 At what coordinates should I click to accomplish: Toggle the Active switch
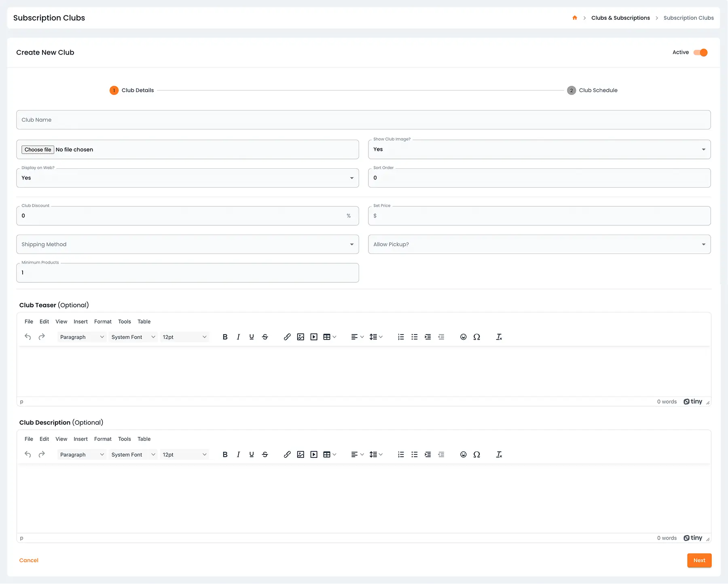tap(700, 53)
